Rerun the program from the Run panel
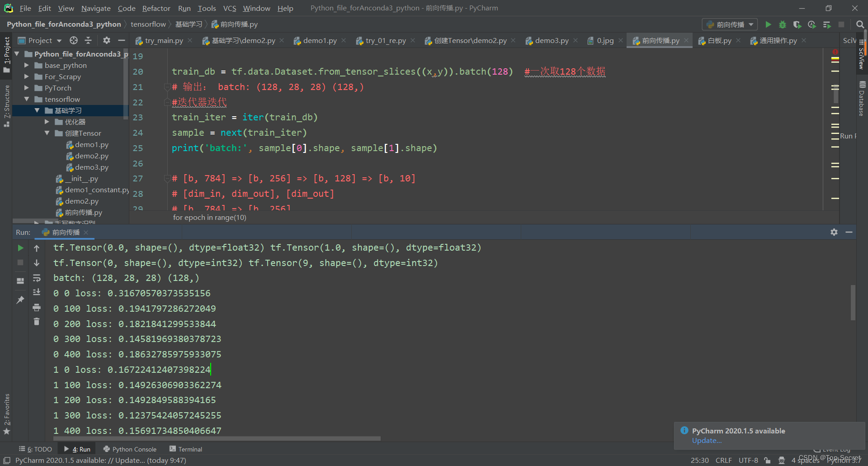This screenshot has height=466, width=868. point(20,247)
